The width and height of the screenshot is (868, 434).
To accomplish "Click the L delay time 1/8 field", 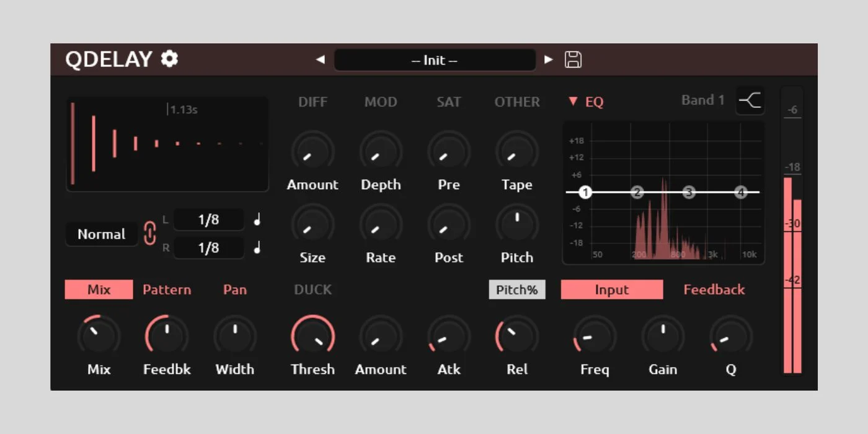I will click(208, 219).
